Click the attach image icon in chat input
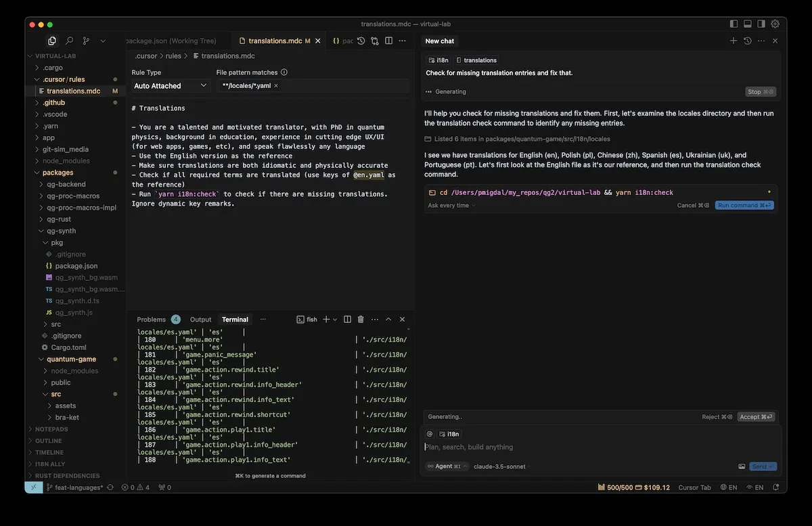The width and height of the screenshot is (812, 526). [742, 466]
